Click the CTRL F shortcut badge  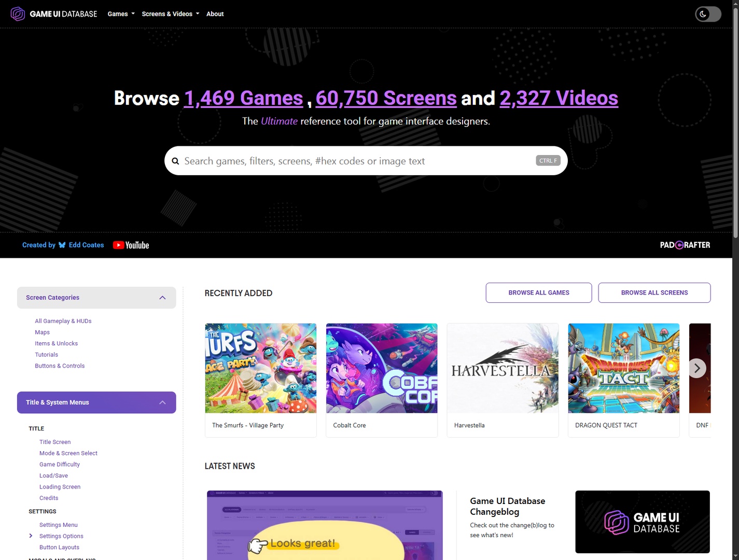click(548, 161)
